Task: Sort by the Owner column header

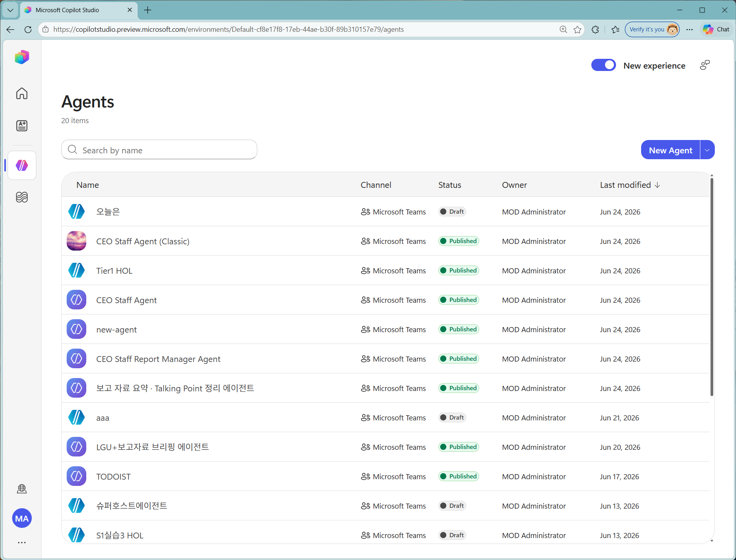Action: click(x=514, y=185)
